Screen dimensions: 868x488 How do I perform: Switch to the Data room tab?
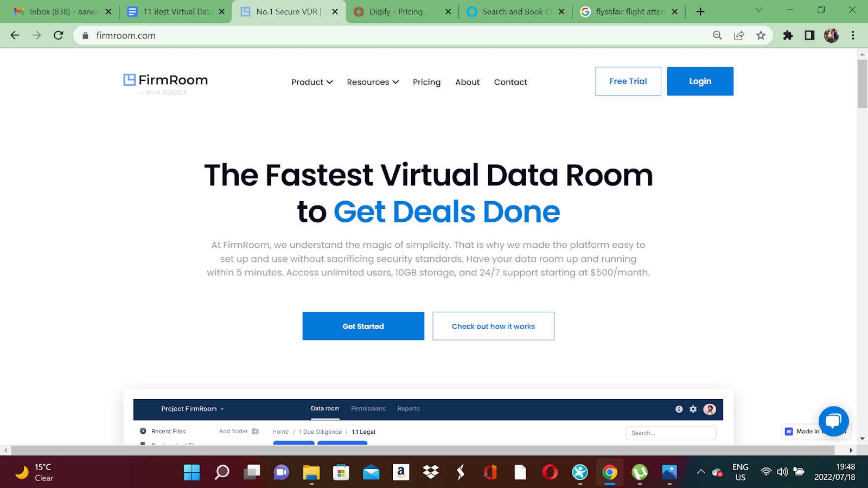(x=325, y=409)
